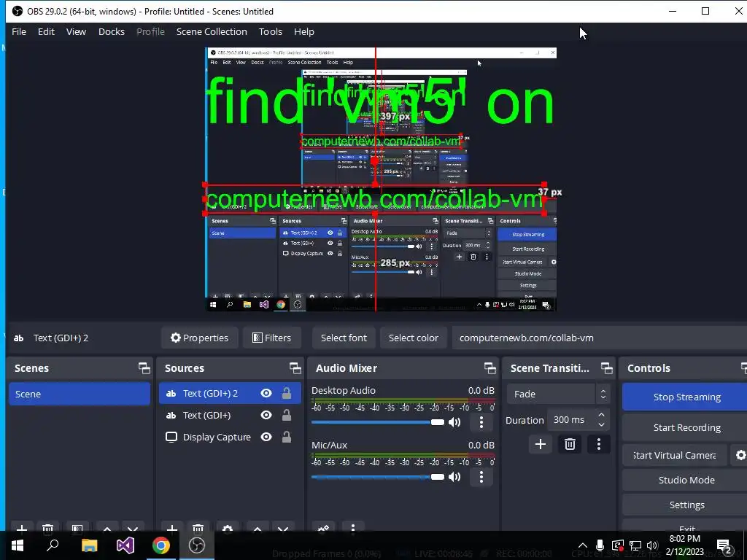Open the File menu

tap(19, 31)
